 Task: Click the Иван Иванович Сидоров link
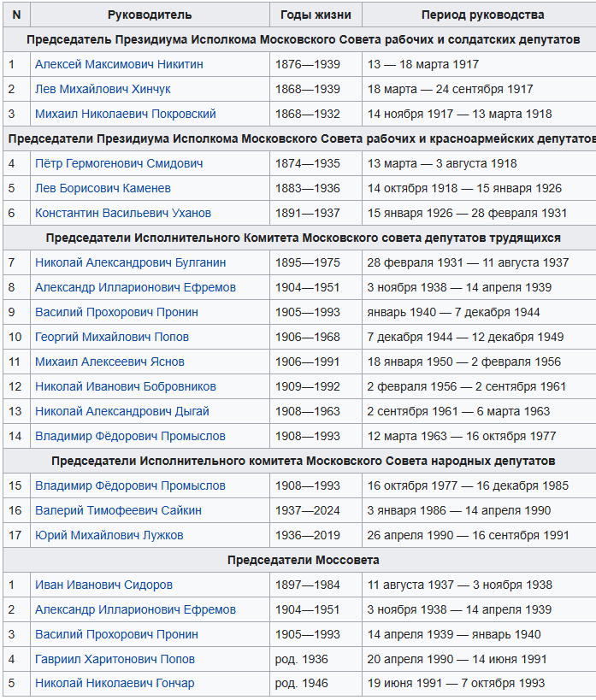pos(103,585)
